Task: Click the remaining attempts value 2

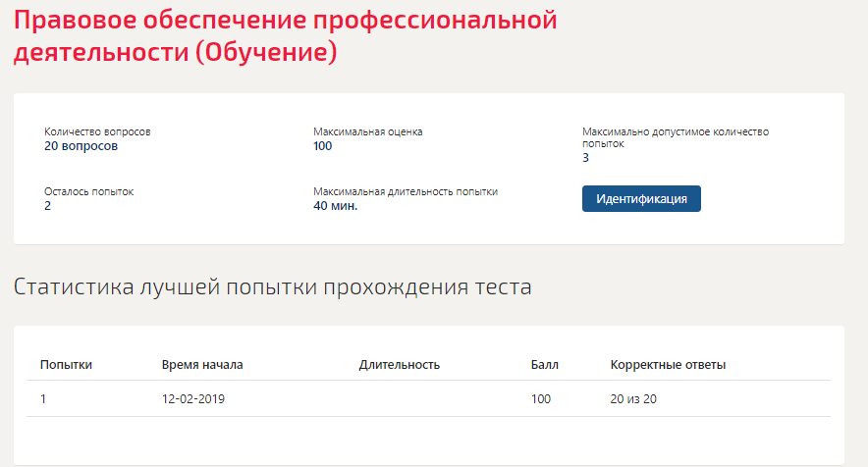Action: pos(47,206)
